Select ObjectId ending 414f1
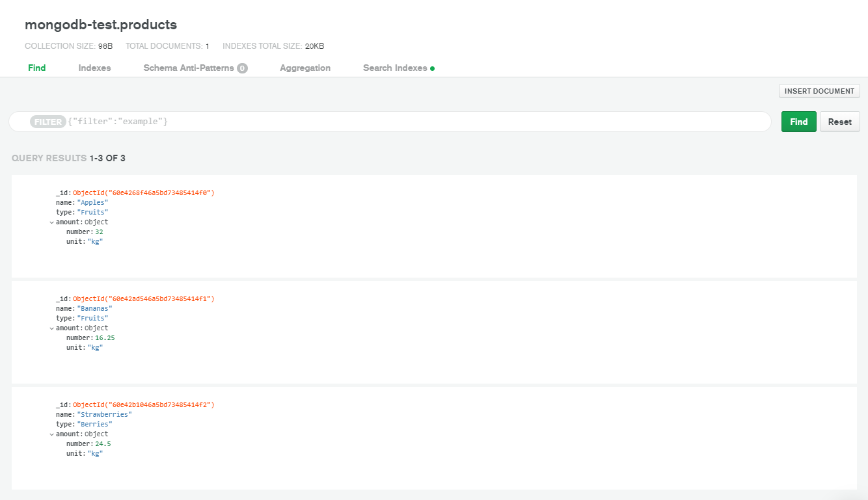The height and width of the screenshot is (500, 868). (144, 298)
